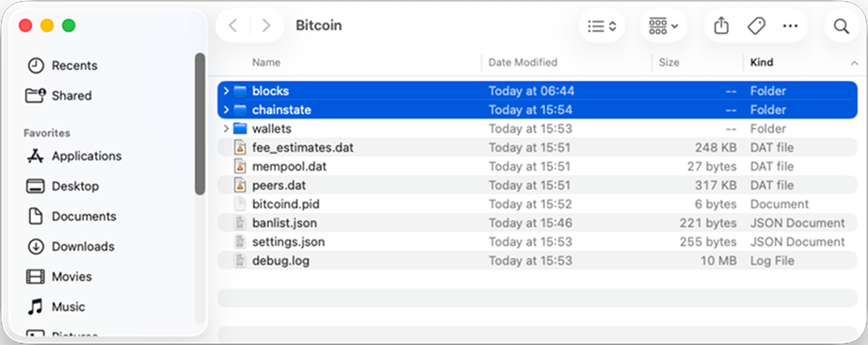
Task: Sort by the Size column header
Action: click(668, 62)
